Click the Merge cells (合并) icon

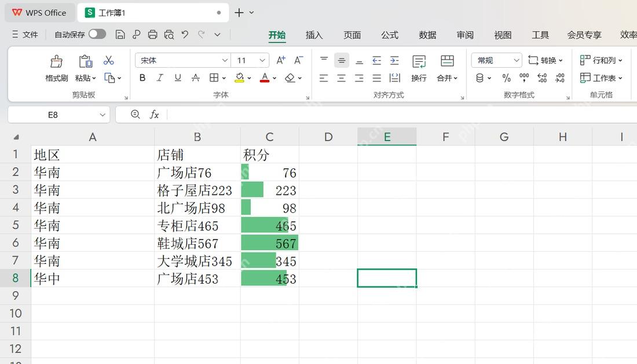pyautogui.click(x=447, y=61)
